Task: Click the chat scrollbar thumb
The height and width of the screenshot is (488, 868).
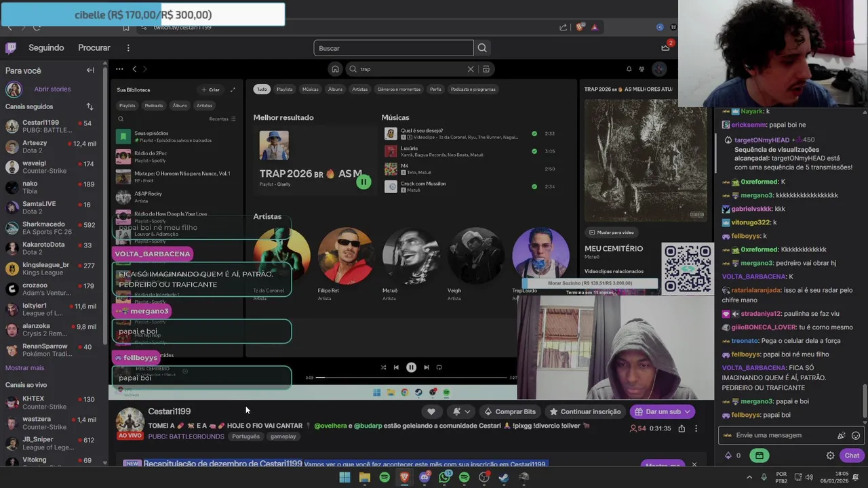Action: click(864, 402)
